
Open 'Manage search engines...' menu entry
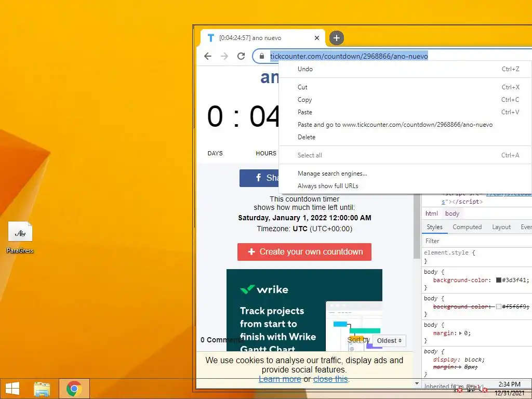[405, 174]
